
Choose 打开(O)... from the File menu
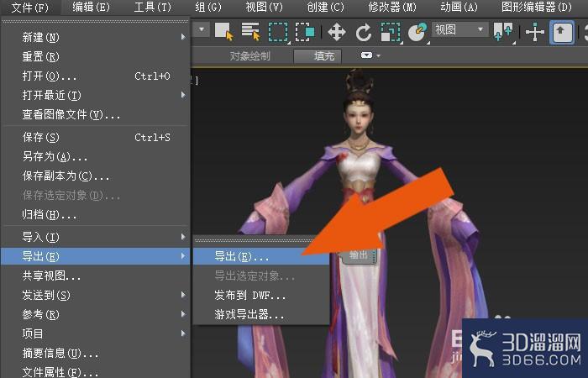click(x=96, y=76)
